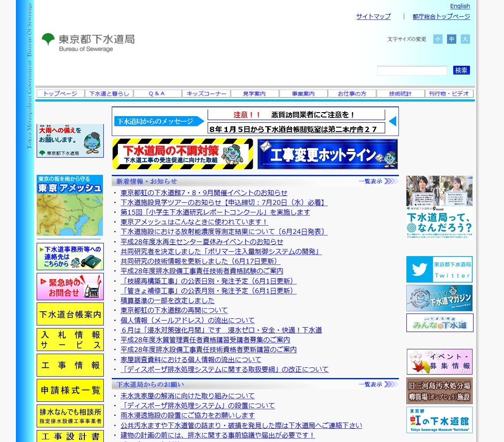Open 第15回小学生下水道研究レポートコンクール link
504x442 pixels.
pyautogui.click(x=215, y=212)
